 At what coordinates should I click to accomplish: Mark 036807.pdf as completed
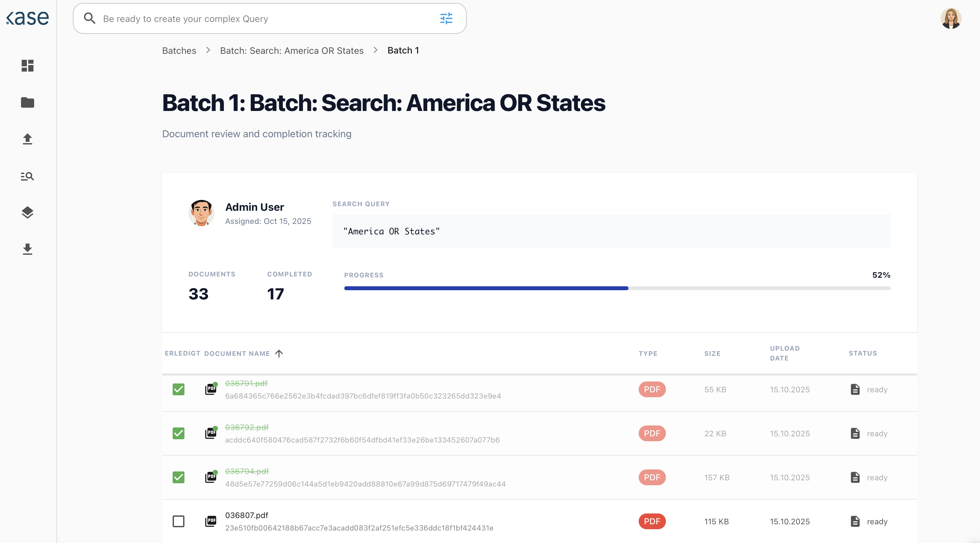pyautogui.click(x=179, y=521)
